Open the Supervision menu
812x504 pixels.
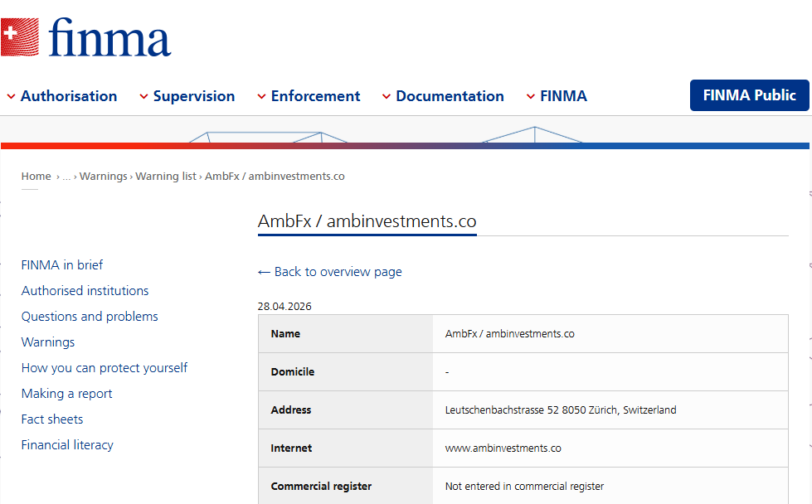[194, 96]
